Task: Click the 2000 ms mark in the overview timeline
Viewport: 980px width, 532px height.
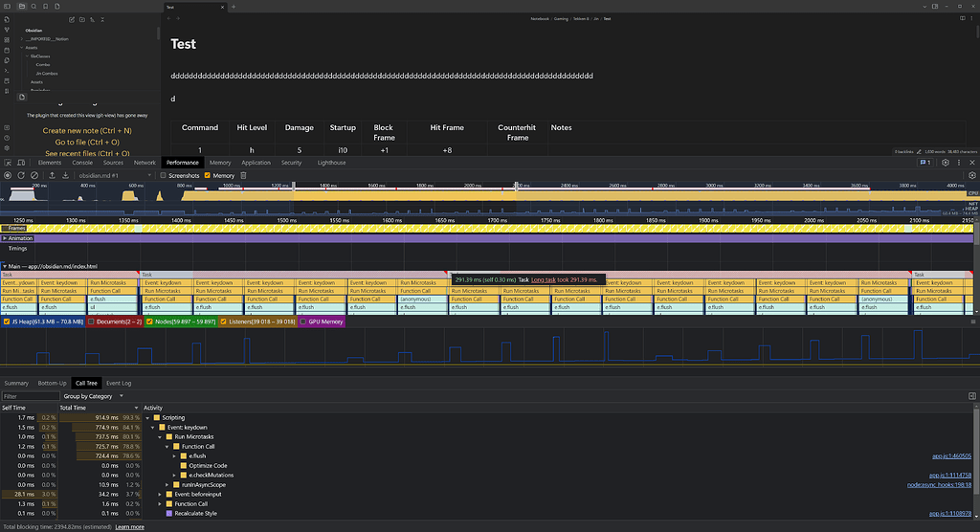Action: click(x=473, y=186)
